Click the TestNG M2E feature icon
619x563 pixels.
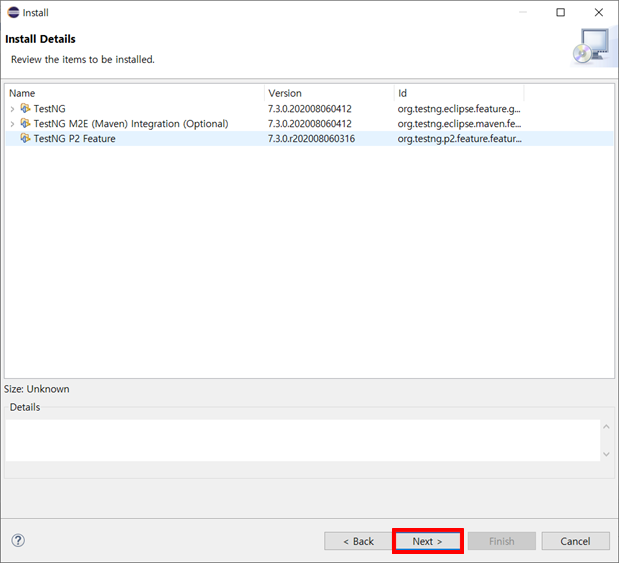pos(25,123)
